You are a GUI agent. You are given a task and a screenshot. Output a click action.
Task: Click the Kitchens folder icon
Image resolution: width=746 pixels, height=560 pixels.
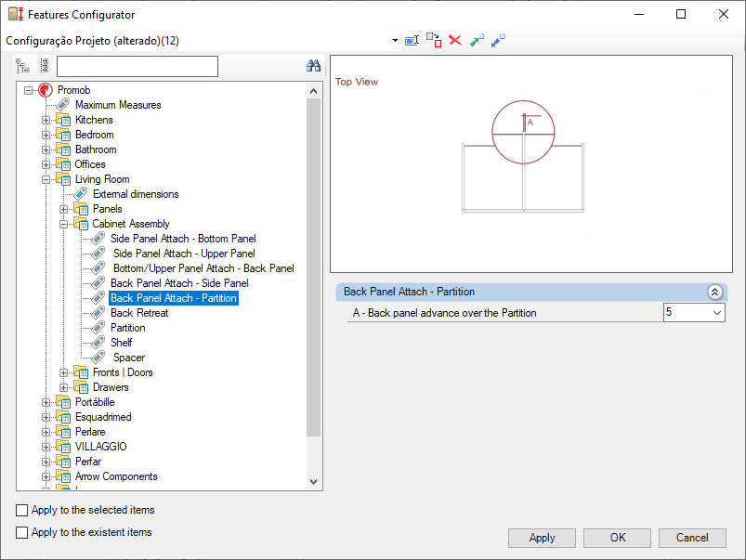pos(63,120)
